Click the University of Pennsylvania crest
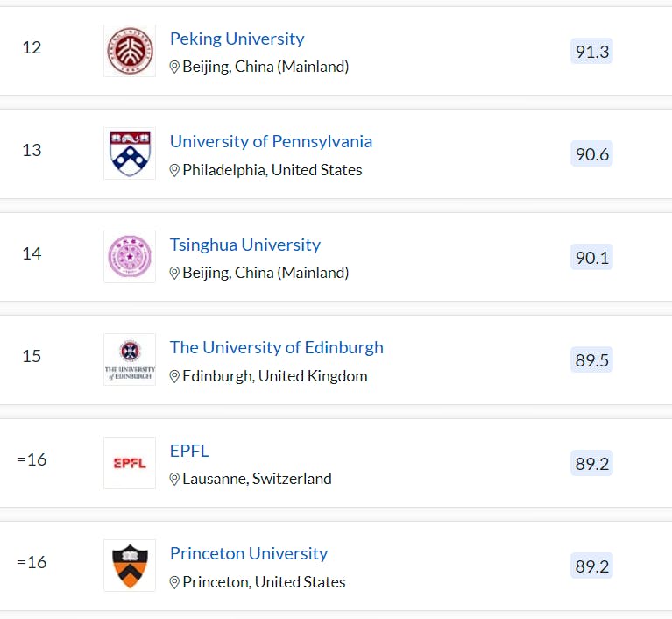 click(129, 153)
